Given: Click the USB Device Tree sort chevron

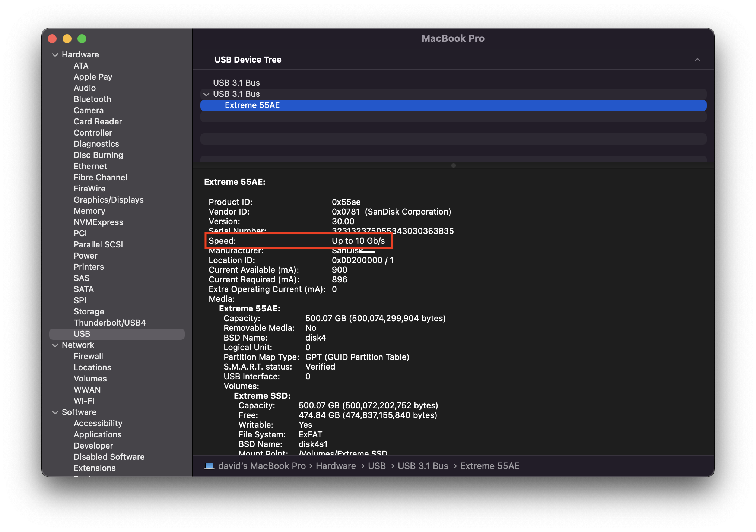Looking at the screenshot, I should pyautogui.click(x=697, y=60).
